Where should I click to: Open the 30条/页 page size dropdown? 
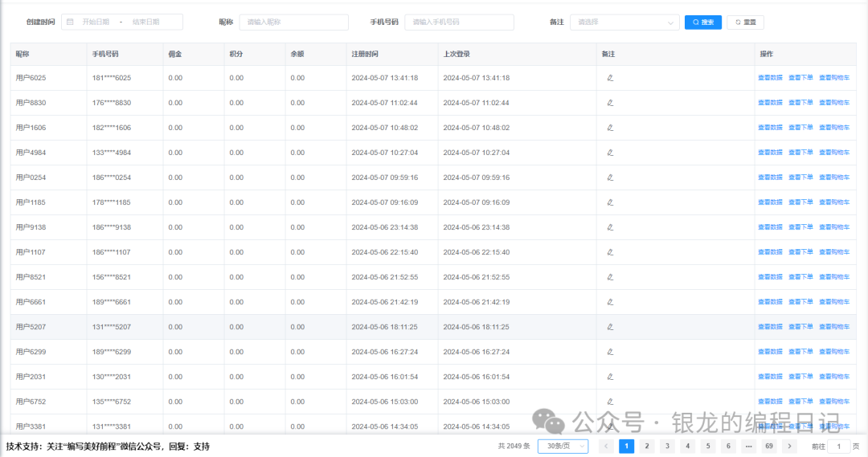pos(563,446)
